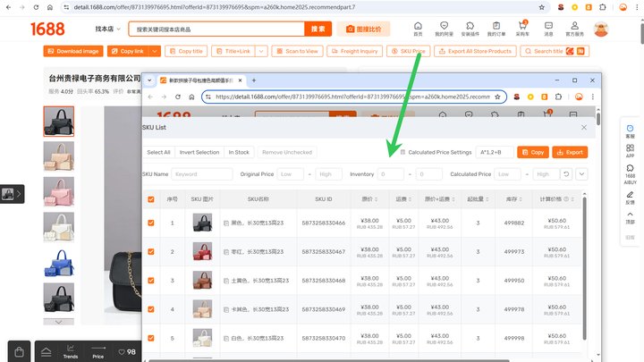Open a new tab with the plus button
Viewport: 644px width, 362px height.
pos(254,80)
